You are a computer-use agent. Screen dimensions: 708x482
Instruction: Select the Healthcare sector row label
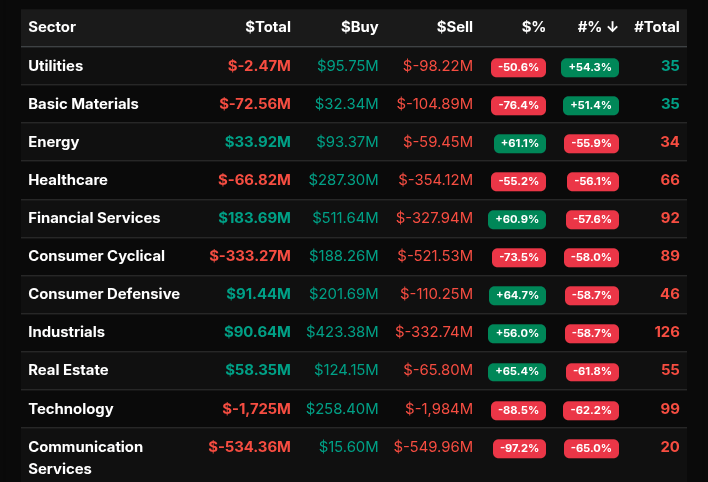click(x=67, y=180)
